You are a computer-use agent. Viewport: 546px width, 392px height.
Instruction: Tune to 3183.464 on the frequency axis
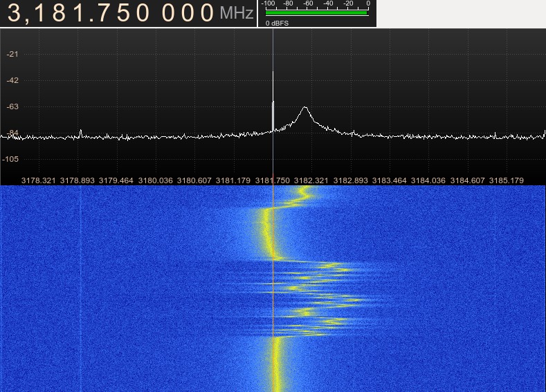click(x=390, y=180)
